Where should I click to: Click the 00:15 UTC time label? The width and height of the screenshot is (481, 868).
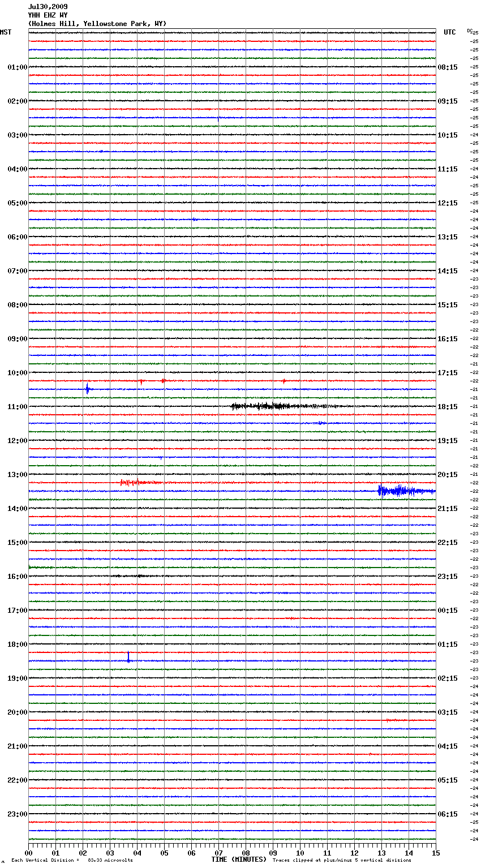click(x=448, y=611)
